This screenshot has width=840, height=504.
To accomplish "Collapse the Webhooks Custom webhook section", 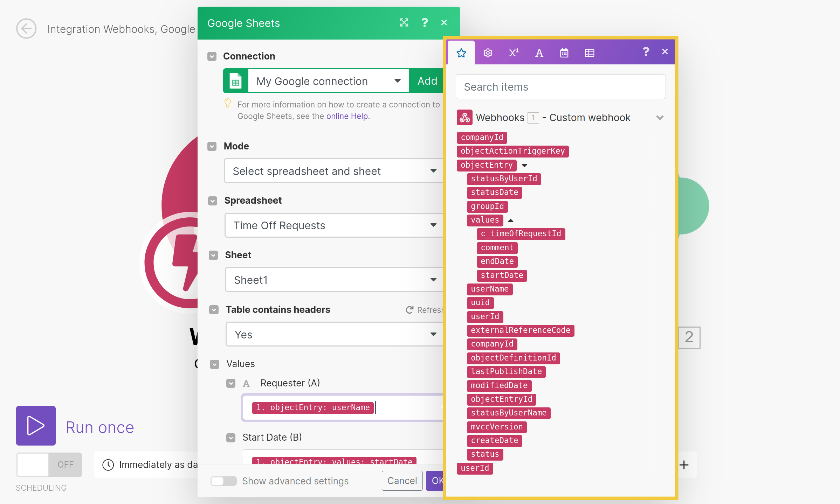I will (x=660, y=118).
